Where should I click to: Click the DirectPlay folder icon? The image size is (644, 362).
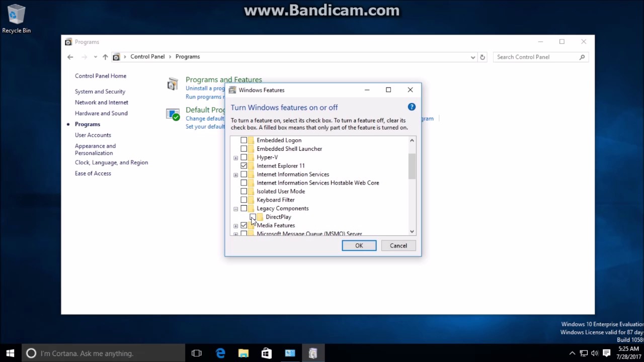click(x=260, y=217)
